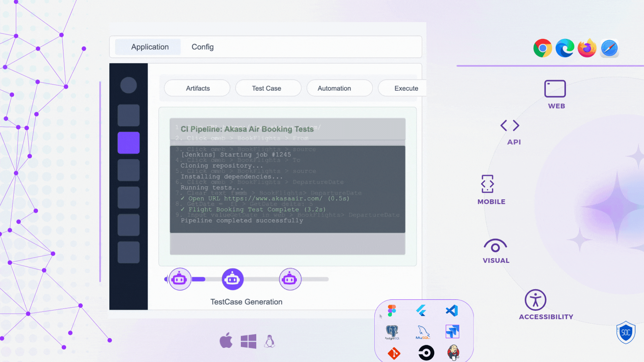Click the Google Chrome browser icon

coord(542,48)
